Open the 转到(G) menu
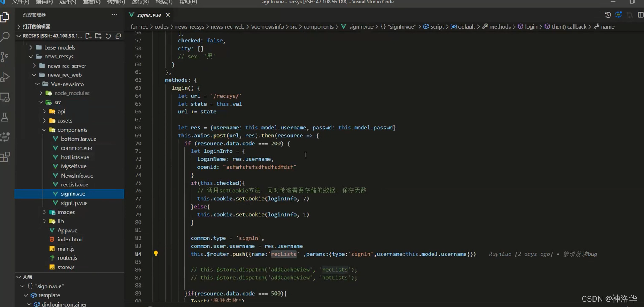644x307 pixels. click(x=116, y=2)
